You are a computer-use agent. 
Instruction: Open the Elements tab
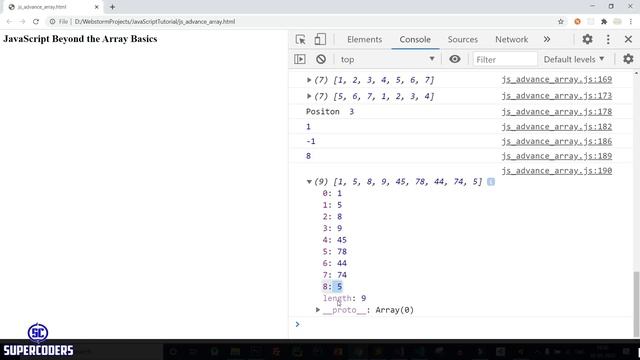(364, 39)
